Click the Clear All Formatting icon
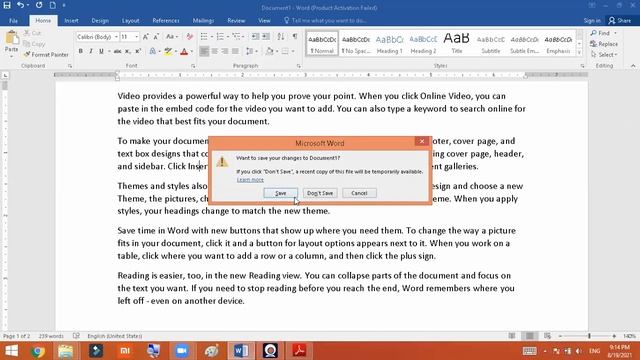This screenshot has height=360, width=640. 189,37
